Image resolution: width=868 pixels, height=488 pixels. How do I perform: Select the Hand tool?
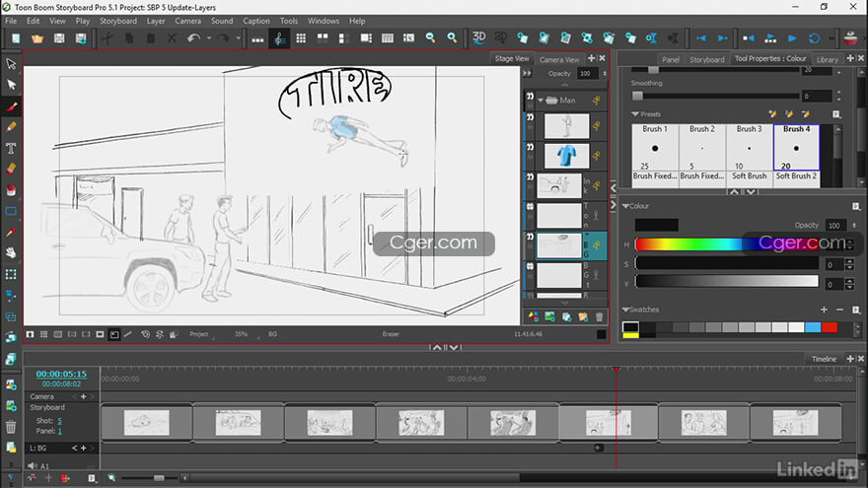pos(11,252)
